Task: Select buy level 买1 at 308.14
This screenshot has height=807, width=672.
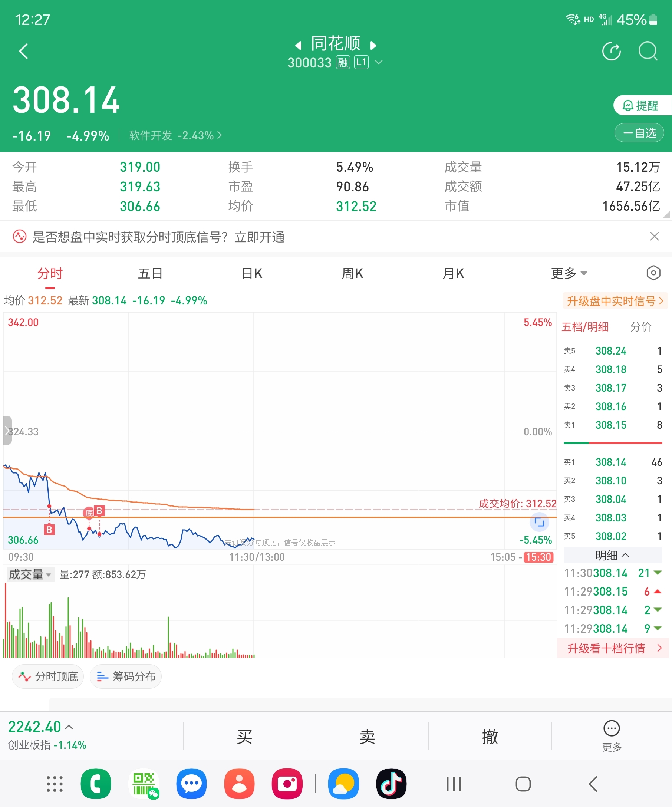Action: (613, 462)
